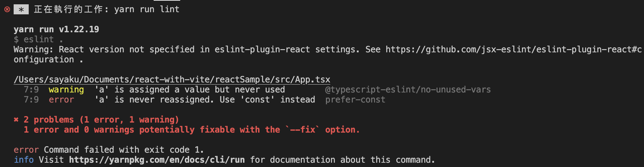Viewport: 644px width, 167px height.
Task: Click the red error circle icon
Action: [x=7, y=9]
